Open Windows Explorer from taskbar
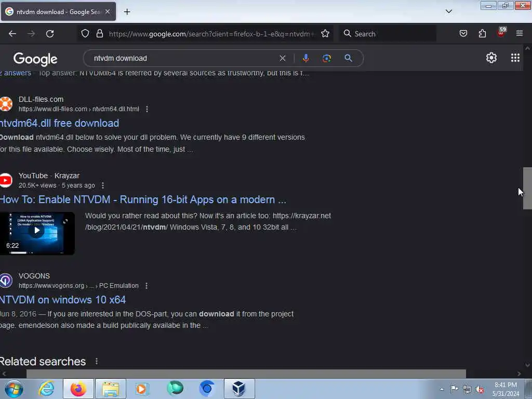 (111, 389)
